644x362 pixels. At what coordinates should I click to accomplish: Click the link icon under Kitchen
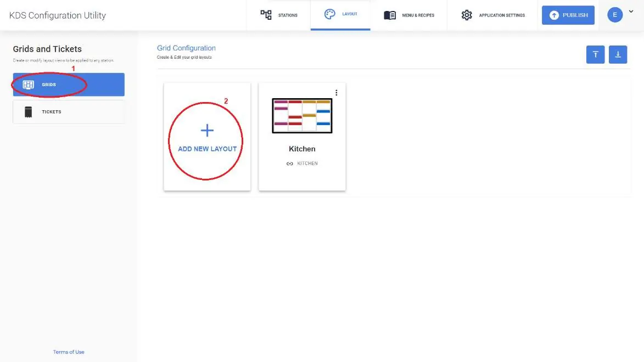[x=289, y=164]
